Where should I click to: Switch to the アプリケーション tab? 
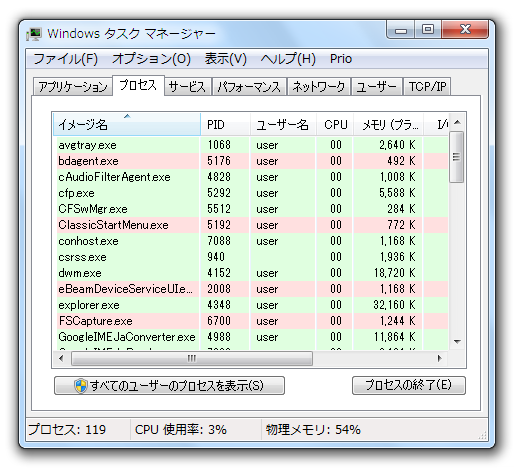(73, 87)
